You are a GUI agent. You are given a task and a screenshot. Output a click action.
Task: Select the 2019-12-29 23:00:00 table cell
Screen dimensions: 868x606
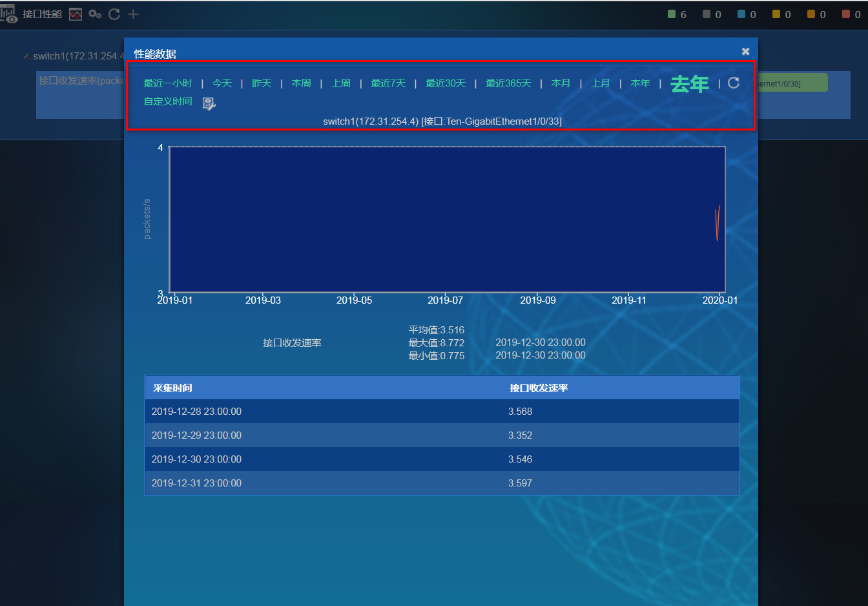tap(196, 435)
